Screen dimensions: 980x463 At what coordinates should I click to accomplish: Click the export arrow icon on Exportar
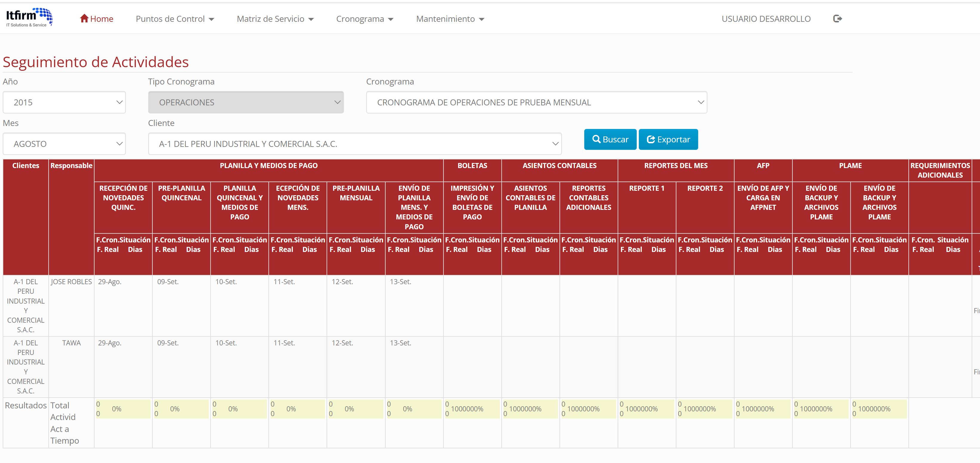click(651, 139)
